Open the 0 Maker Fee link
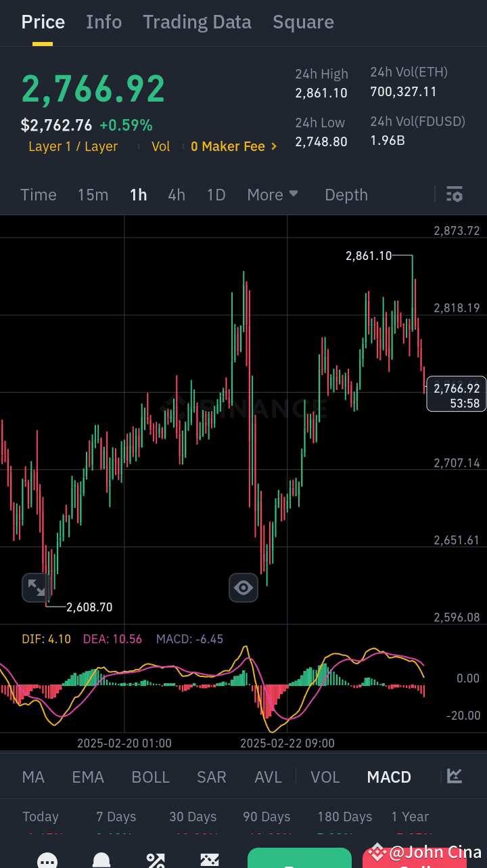 tap(234, 146)
